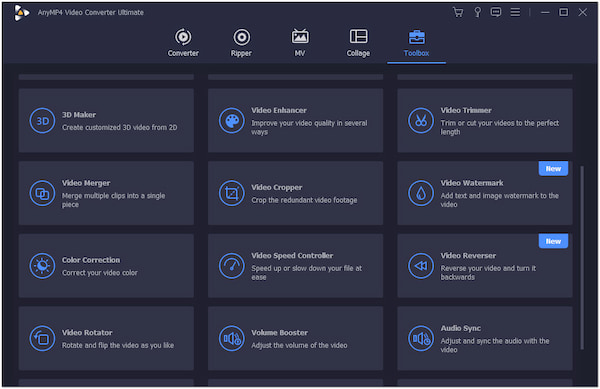Click the shopping cart purchase icon

pos(458,12)
